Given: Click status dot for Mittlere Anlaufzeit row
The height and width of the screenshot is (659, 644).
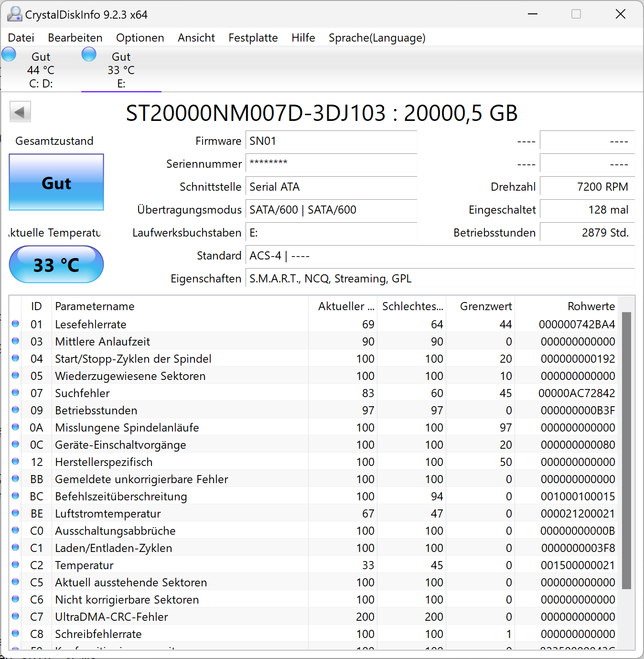Looking at the screenshot, I should [15, 341].
